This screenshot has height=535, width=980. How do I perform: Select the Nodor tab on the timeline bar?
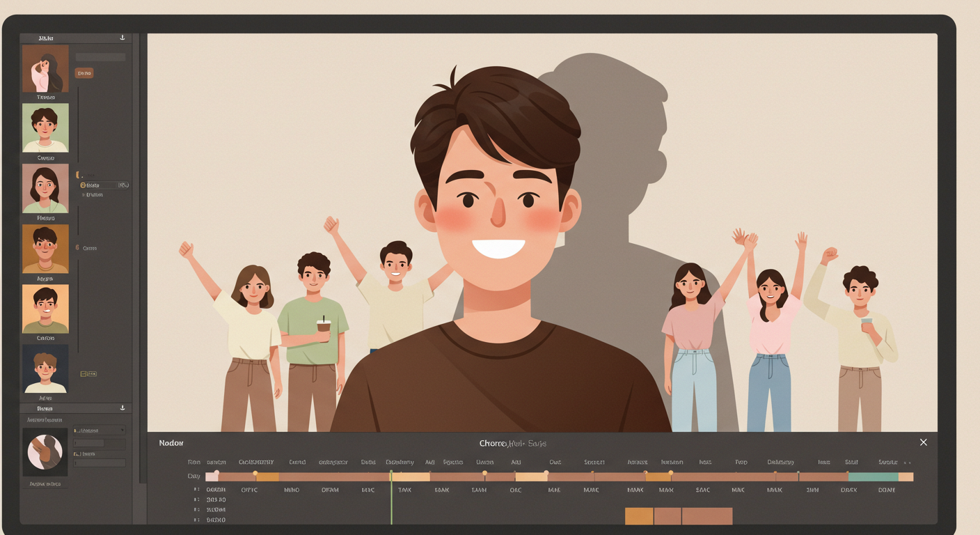pos(169,442)
